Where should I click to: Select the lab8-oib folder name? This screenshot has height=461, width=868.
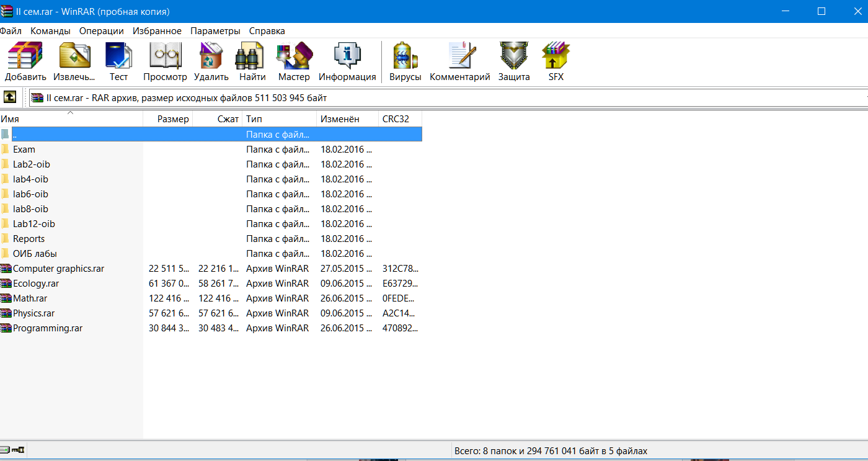pos(30,209)
